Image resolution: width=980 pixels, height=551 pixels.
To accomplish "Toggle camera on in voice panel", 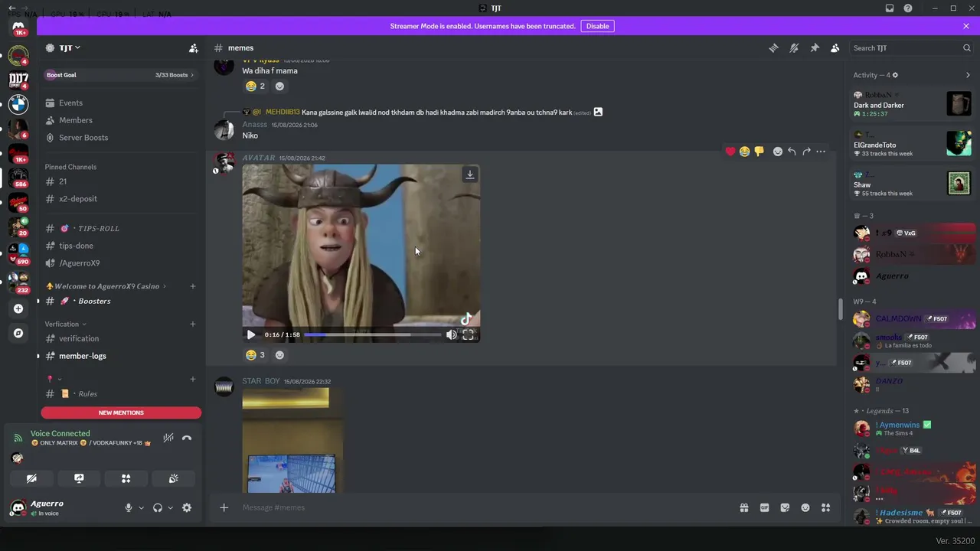I will (31, 478).
